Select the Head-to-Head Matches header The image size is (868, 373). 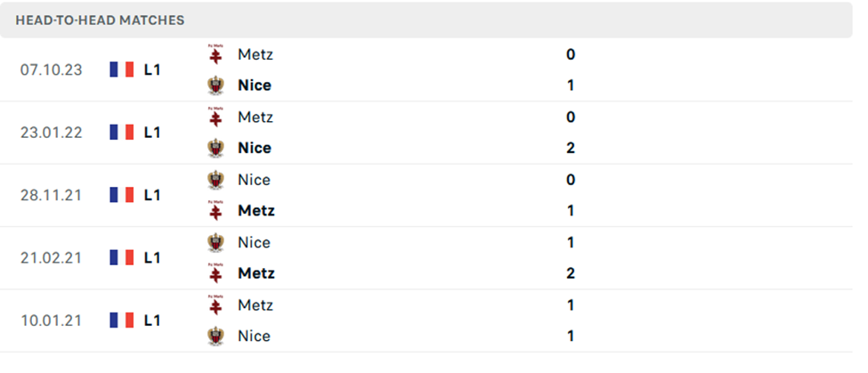101,20
